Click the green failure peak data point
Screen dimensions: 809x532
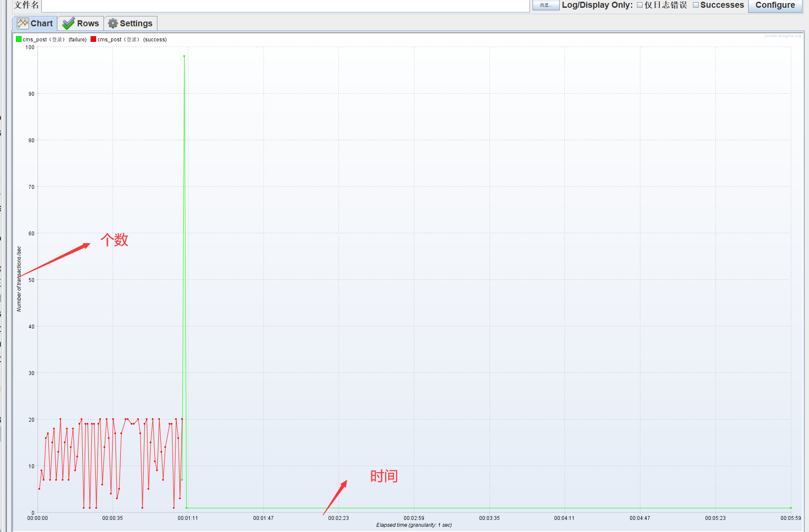tap(184, 56)
